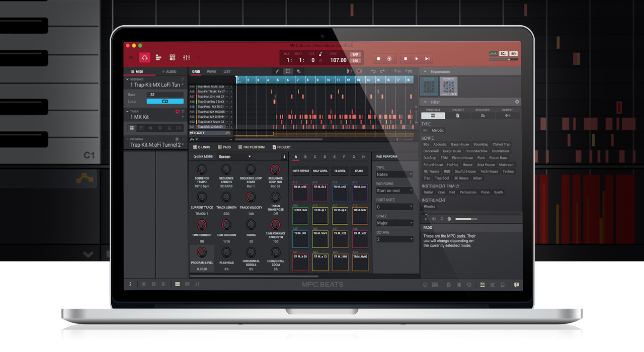Start playback with the play button
This screenshot has height=352, width=644.
417,59
